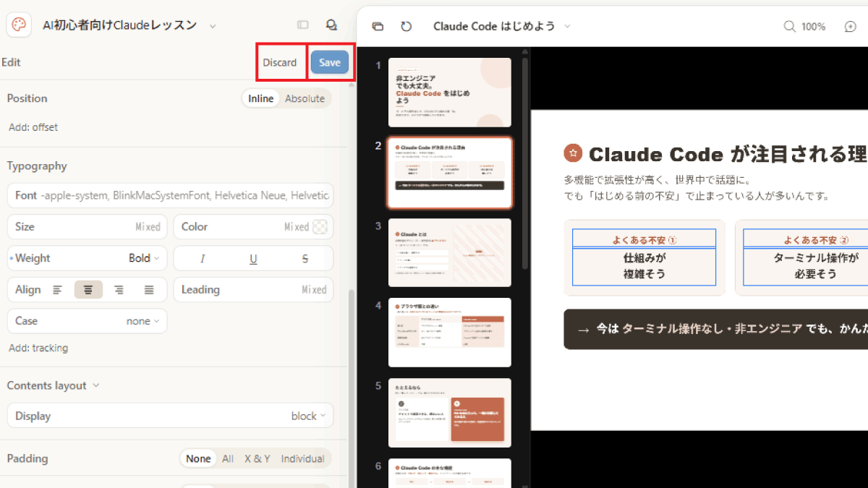This screenshot has width=868, height=488.
Task: Click よくある不安 ① label on slide
Action: tap(644, 239)
